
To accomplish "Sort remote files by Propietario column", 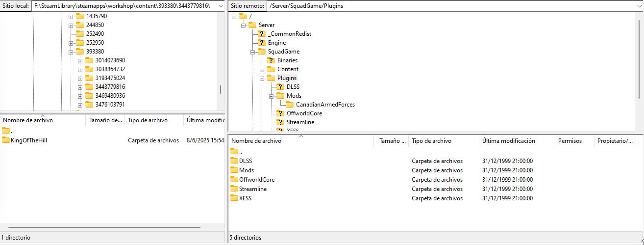I will (x=615, y=141).
